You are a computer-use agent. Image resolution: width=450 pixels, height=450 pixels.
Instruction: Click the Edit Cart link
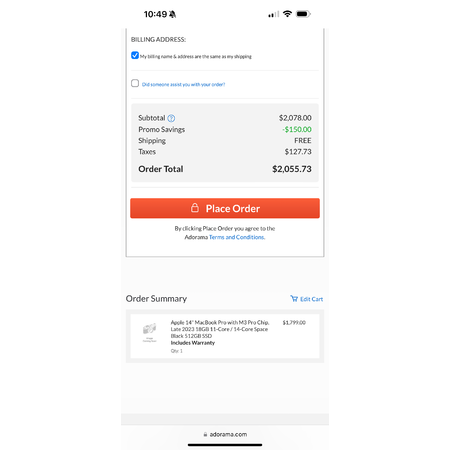click(306, 299)
